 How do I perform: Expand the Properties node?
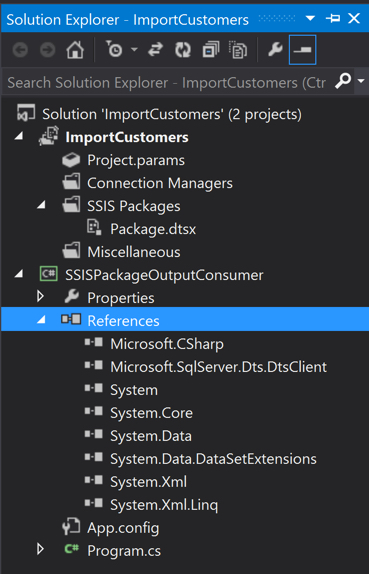(x=40, y=297)
